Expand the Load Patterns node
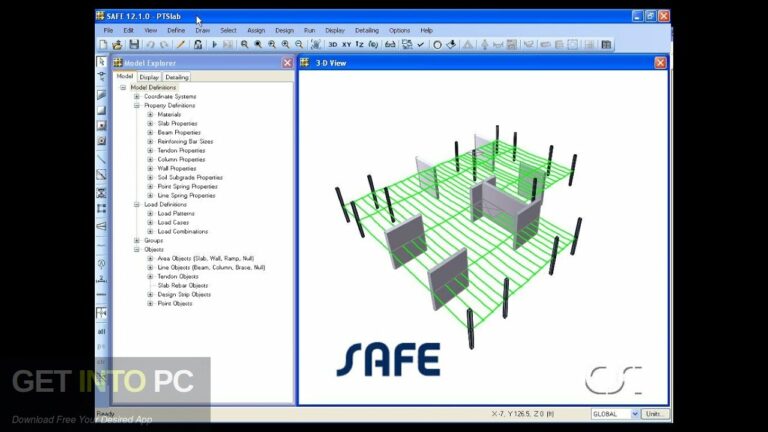 (x=150, y=214)
